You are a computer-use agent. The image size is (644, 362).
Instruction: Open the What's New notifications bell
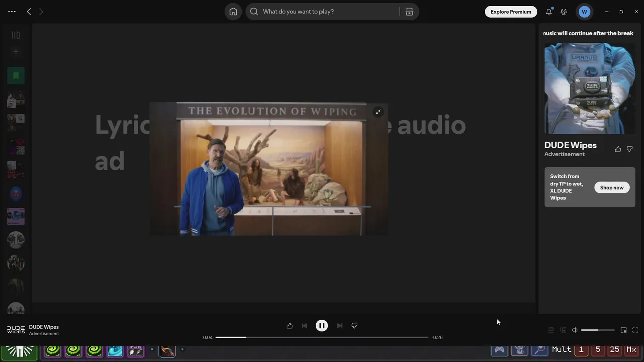pyautogui.click(x=549, y=12)
